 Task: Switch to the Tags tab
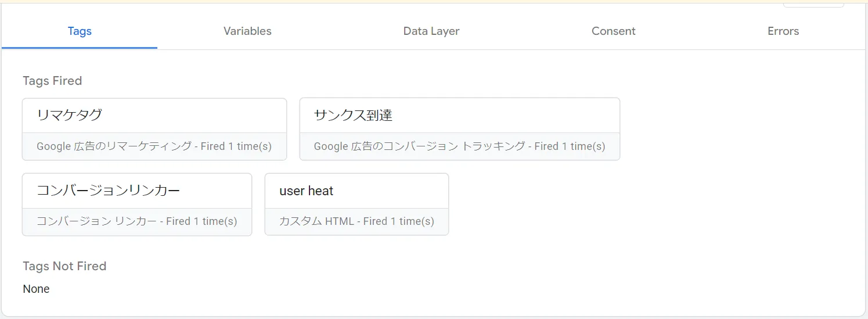point(80,31)
